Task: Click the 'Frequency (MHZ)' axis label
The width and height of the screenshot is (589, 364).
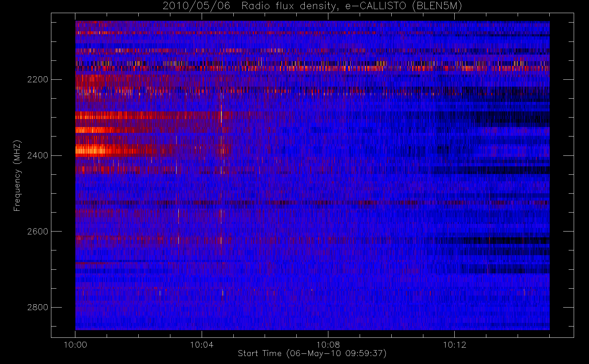Action: point(17,175)
